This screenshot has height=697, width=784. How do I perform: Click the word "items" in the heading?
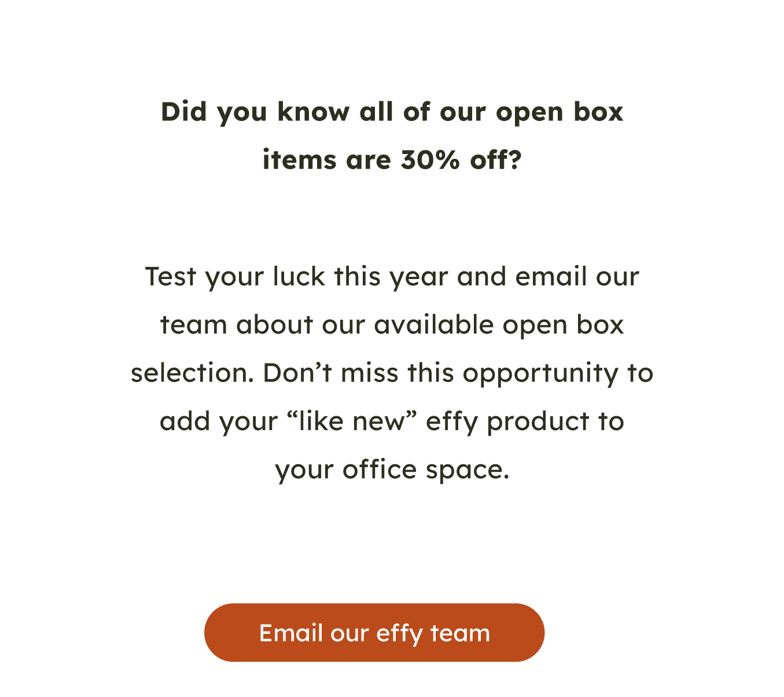click(299, 160)
